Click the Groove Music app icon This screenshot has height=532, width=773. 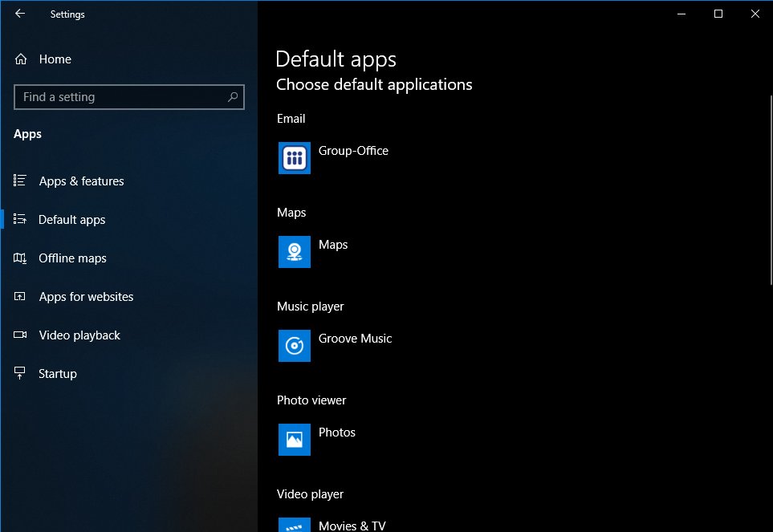(295, 346)
